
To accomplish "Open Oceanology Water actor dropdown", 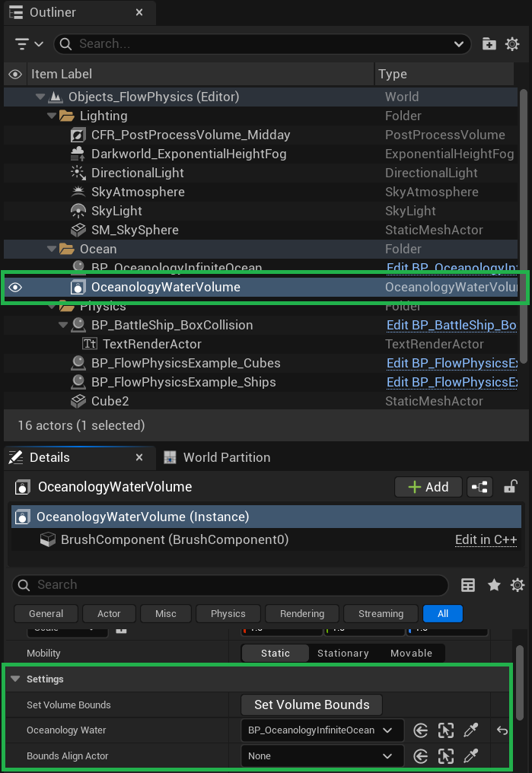I will pyautogui.click(x=323, y=730).
